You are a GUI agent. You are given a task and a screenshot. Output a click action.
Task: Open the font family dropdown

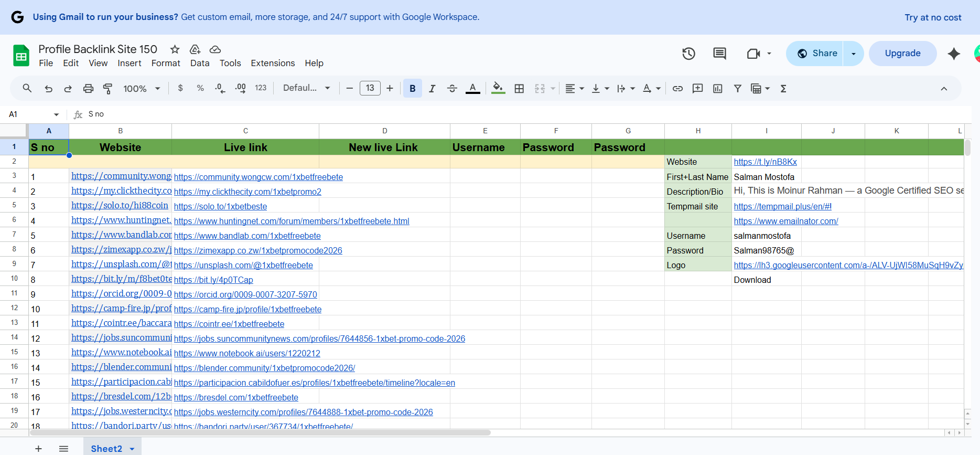tap(307, 88)
